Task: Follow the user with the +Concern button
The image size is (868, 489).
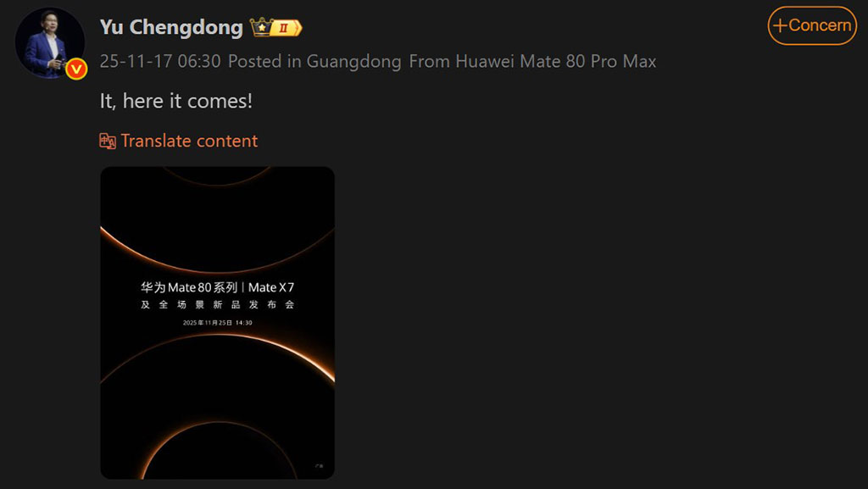Action: coord(812,25)
